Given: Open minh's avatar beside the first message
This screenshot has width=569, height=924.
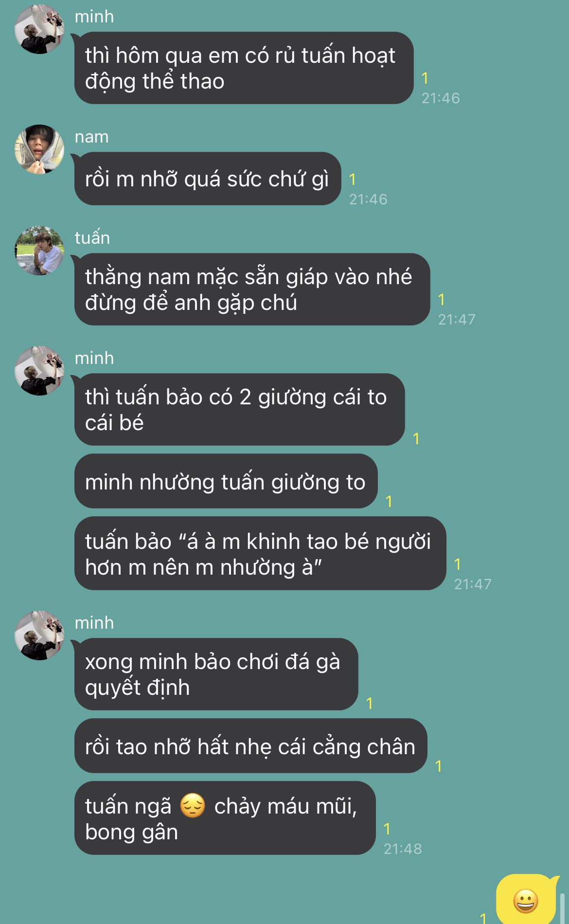Looking at the screenshot, I should 39,29.
